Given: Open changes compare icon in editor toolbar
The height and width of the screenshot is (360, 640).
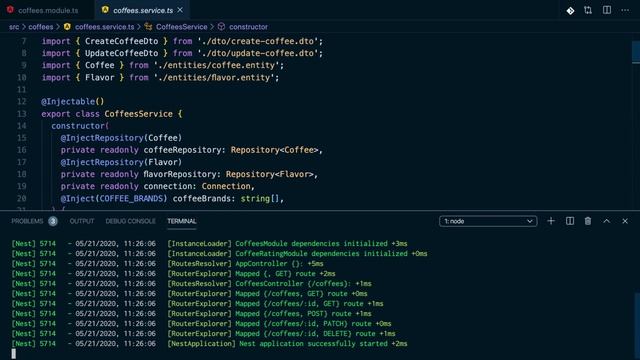Looking at the screenshot, I should pyautogui.click(x=588, y=10).
